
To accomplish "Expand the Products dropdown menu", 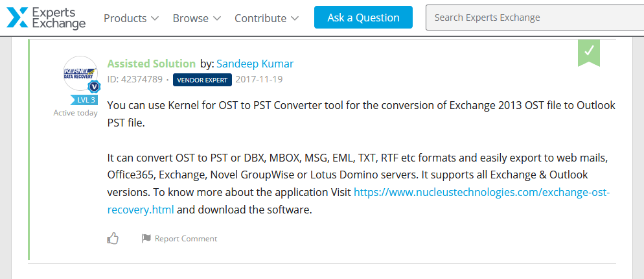I will click(x=131, y=18).
